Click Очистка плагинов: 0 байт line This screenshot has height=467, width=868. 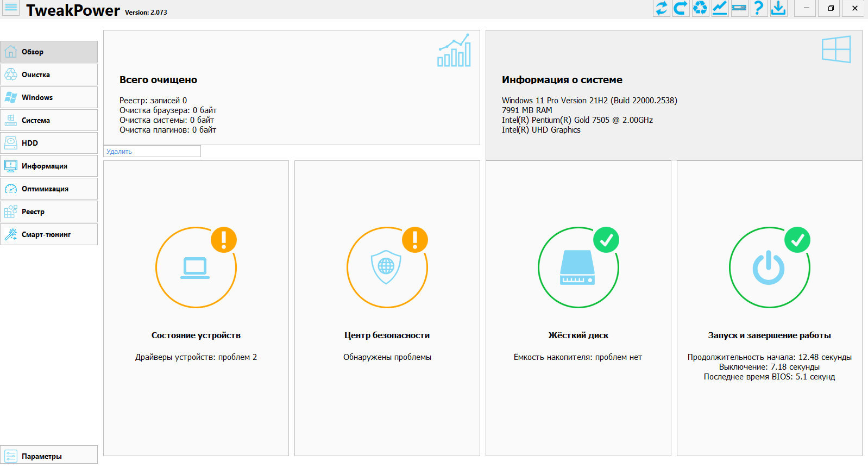tap(168, 130)
